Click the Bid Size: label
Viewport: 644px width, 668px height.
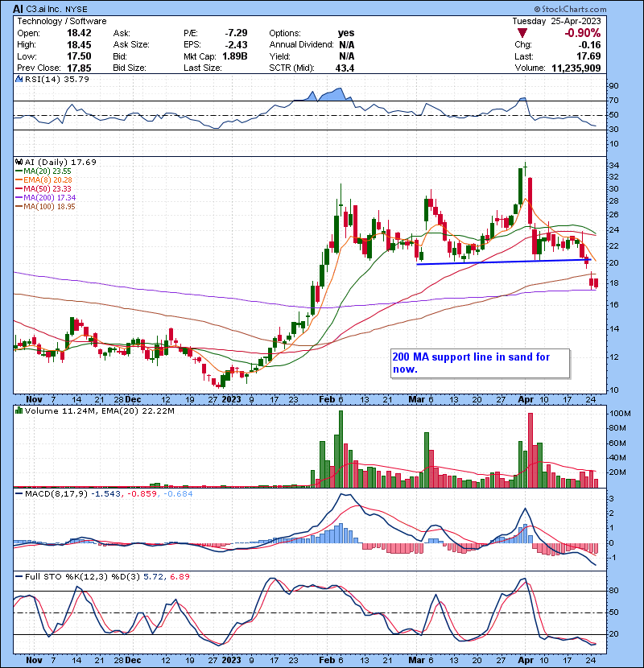(130, 68)
